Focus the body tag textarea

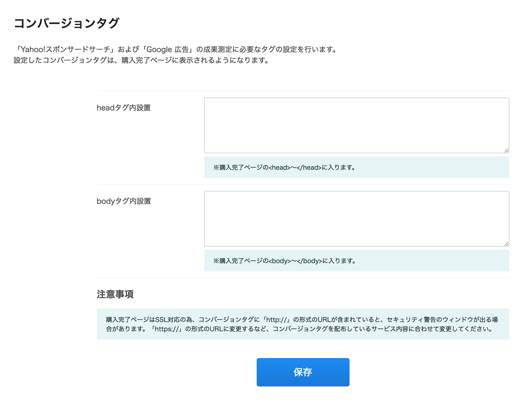point(356,219)
